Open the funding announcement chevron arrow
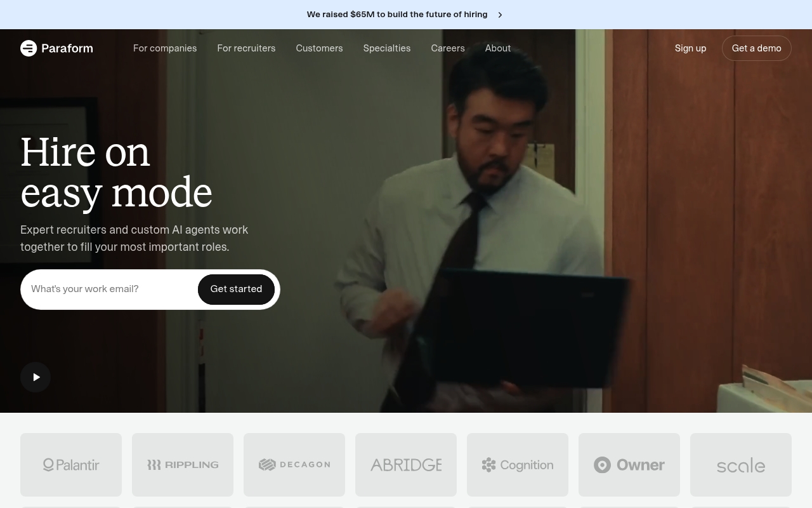This screenshot has width=812, height=508. [x=500, y=15]
